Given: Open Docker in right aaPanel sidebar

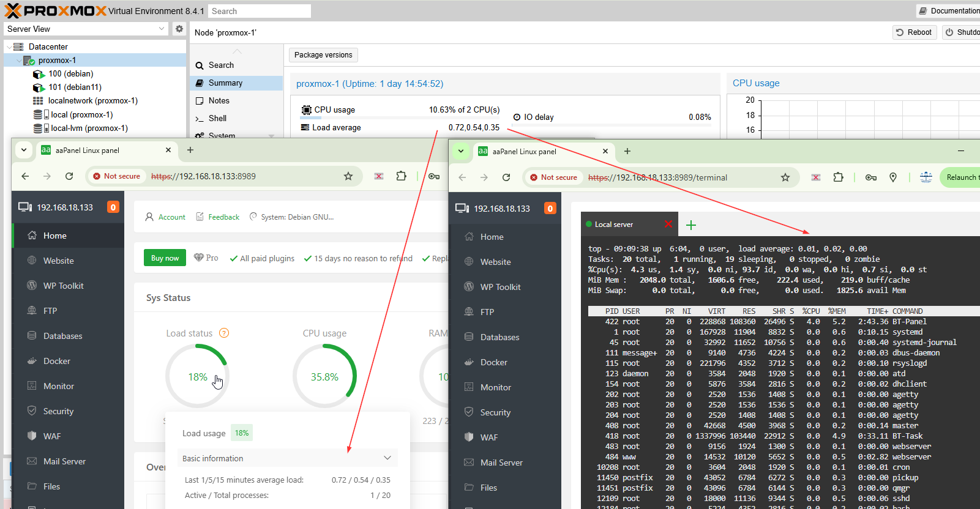Looking at the screenshot, I should (505, 362).
